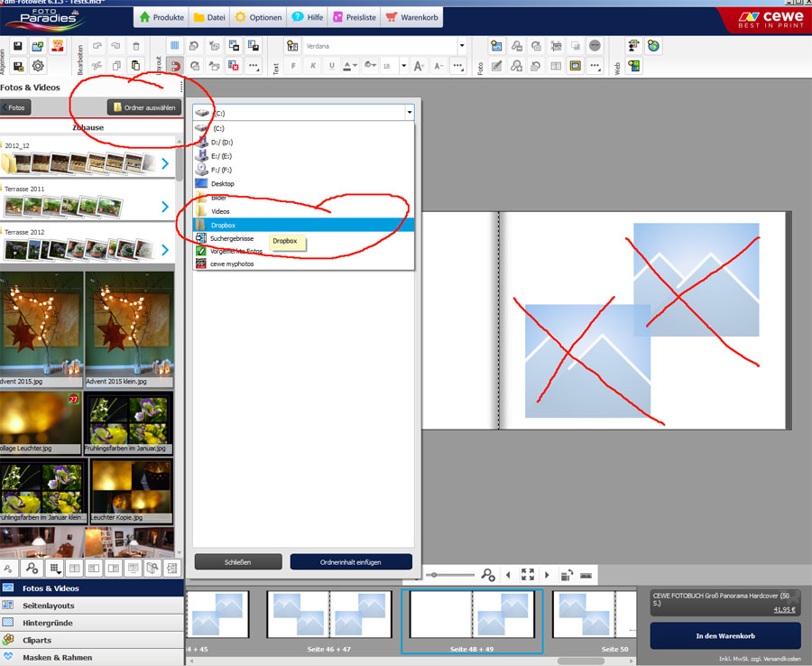The image size is (812, 666).
Task: Select the F:/ (F:) drive entry
Action: click(303, 170)
